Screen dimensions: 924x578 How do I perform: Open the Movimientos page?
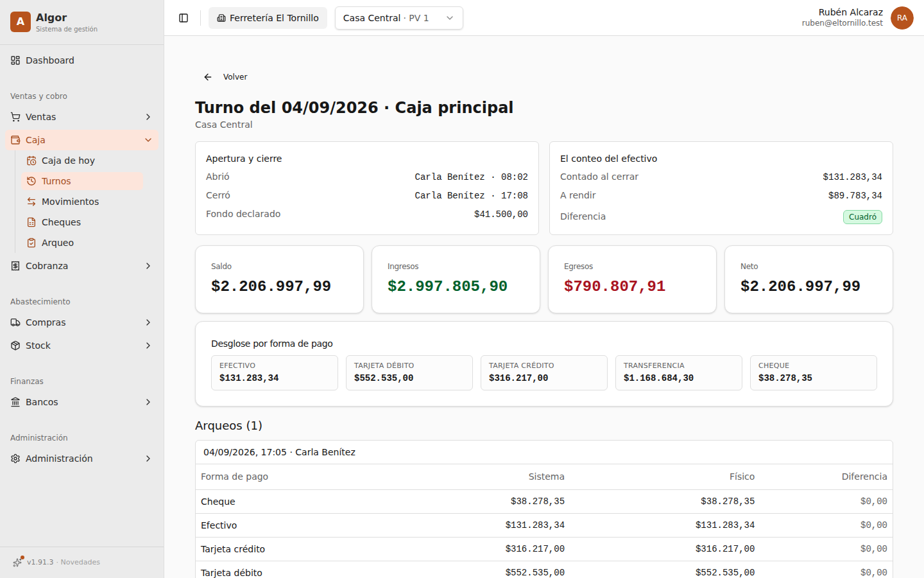point(83,202)
